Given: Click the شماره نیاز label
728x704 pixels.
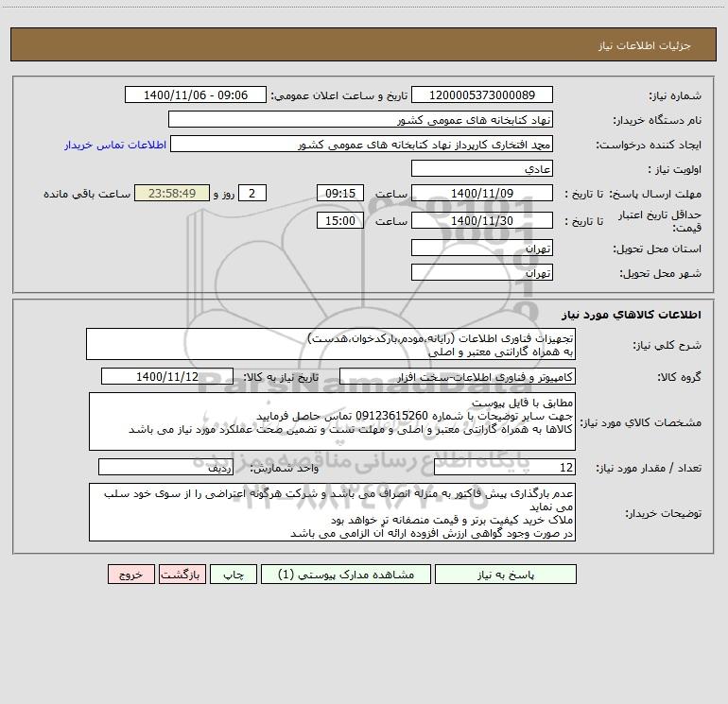Looking at the screenshot, I should [675, 95].
